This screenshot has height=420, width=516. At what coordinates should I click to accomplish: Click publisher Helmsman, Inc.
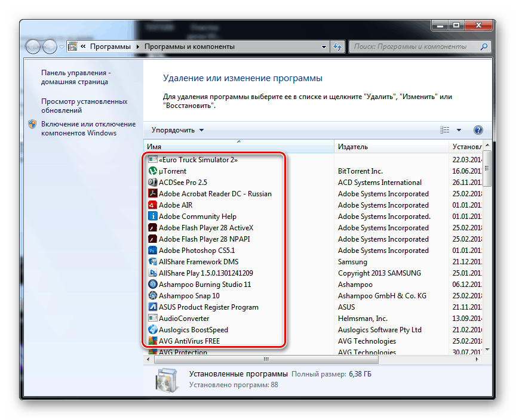[x=363, y=319]
